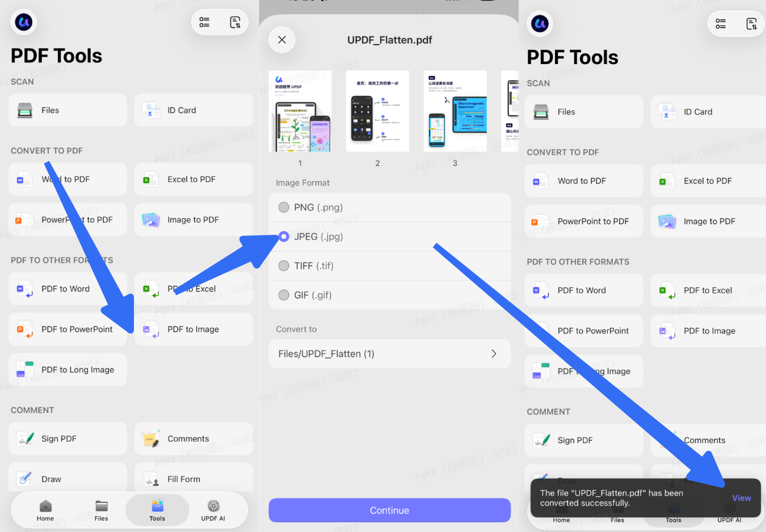Open Sign PDF in right panel
This screenshot has width=766, height=532.
(x=584, y=440)
